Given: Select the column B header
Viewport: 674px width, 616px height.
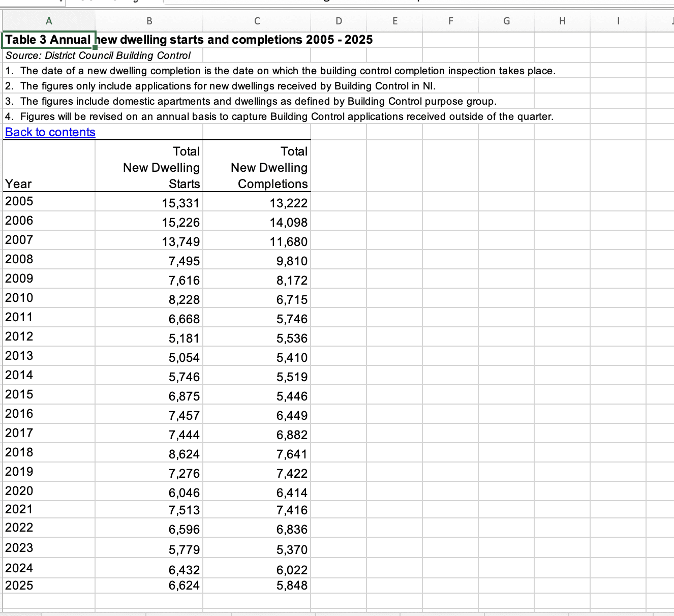Looking at the screenshot, I should [x=149, y=21].
